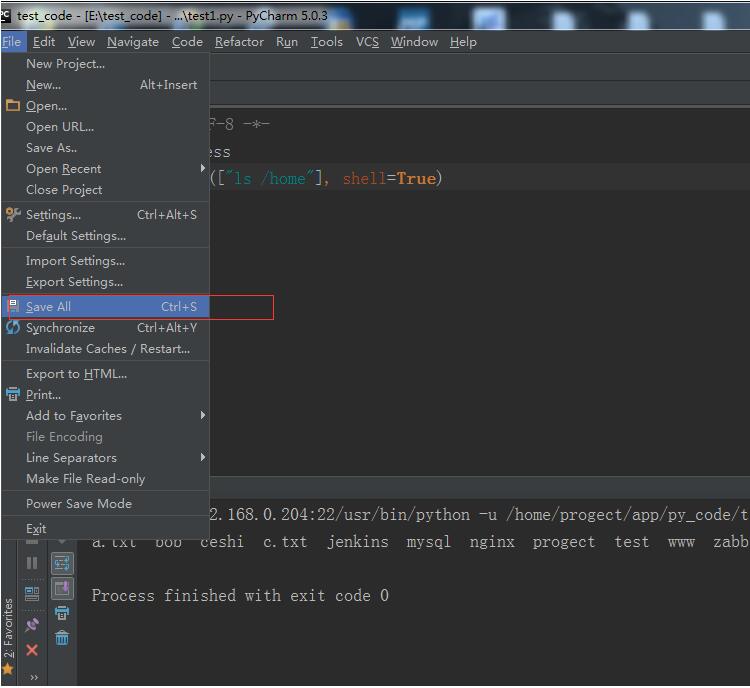Viewport: 750px width, 688px height.
Task: Click Synchronize in the File menu
Action: pyautogui.click(x=60, y=328)
